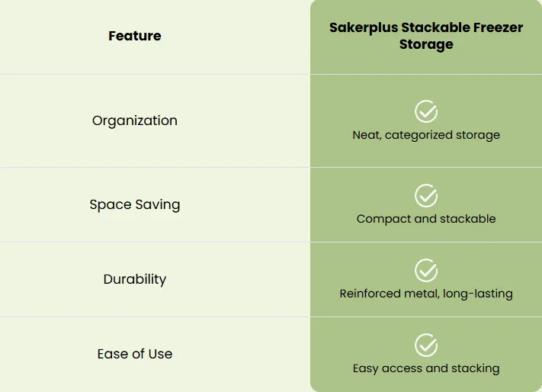The image size is (542, 392).
Task: Click the checkmark icon in Durability row
Action: [x=426, y=270]
